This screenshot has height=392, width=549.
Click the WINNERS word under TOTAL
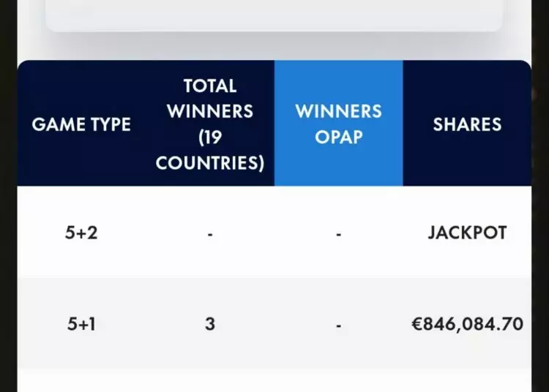[210, 111]
